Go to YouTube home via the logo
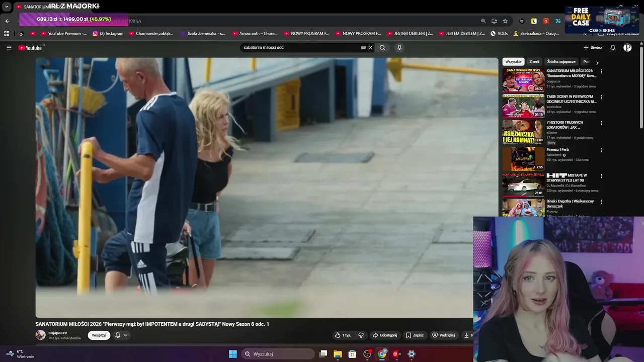Viewport: 644px width, 362px height. coord(31,48)
